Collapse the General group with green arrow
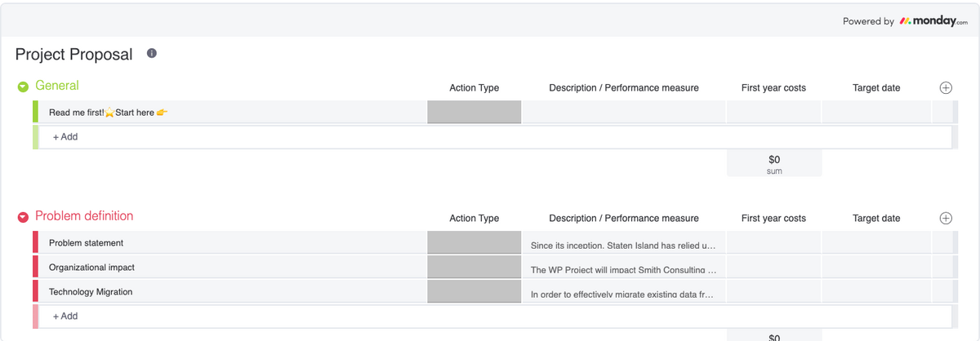 24,86
